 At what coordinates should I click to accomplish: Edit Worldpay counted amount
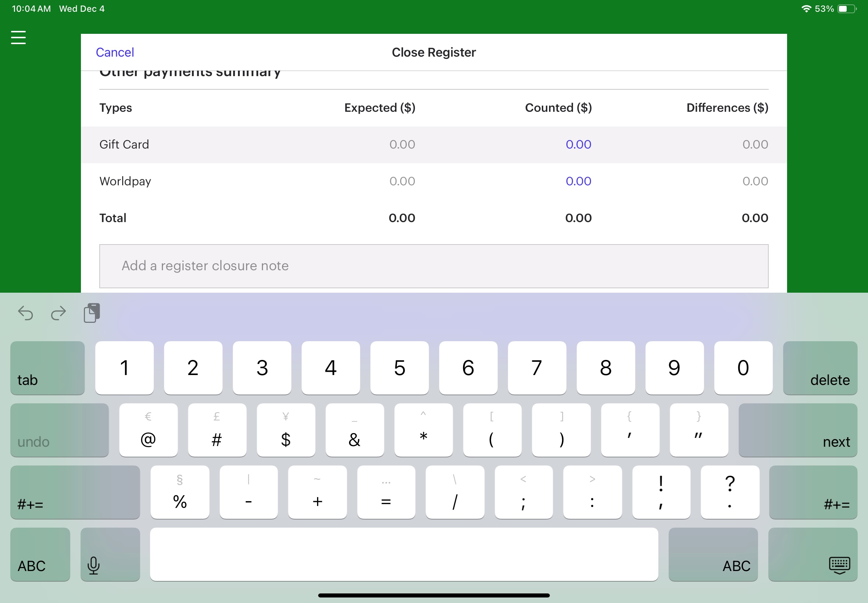(578, 181)
